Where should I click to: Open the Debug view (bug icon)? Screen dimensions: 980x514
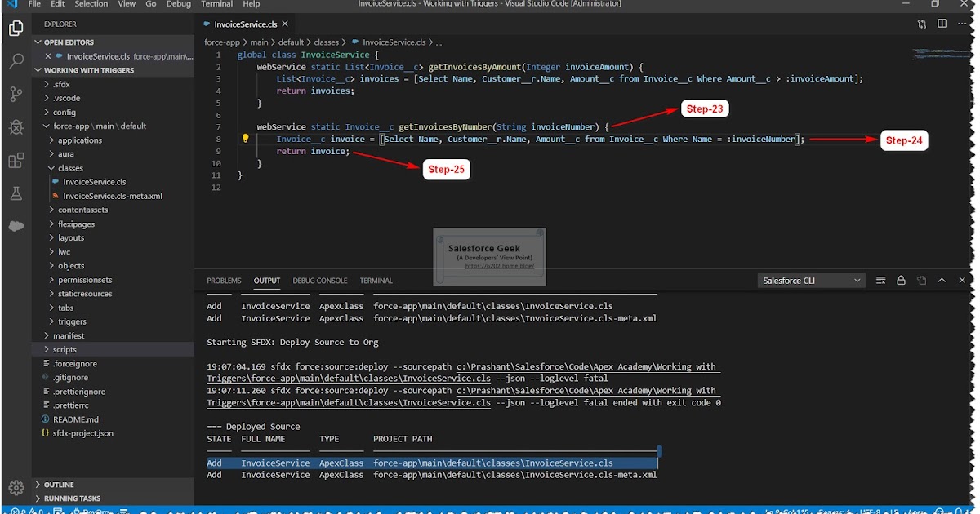click(16, 127)
